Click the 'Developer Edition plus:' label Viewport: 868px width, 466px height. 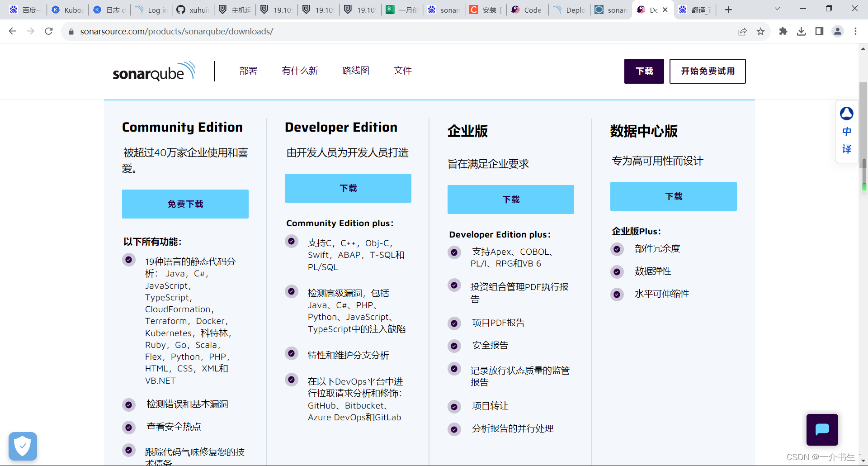(500, 234)
